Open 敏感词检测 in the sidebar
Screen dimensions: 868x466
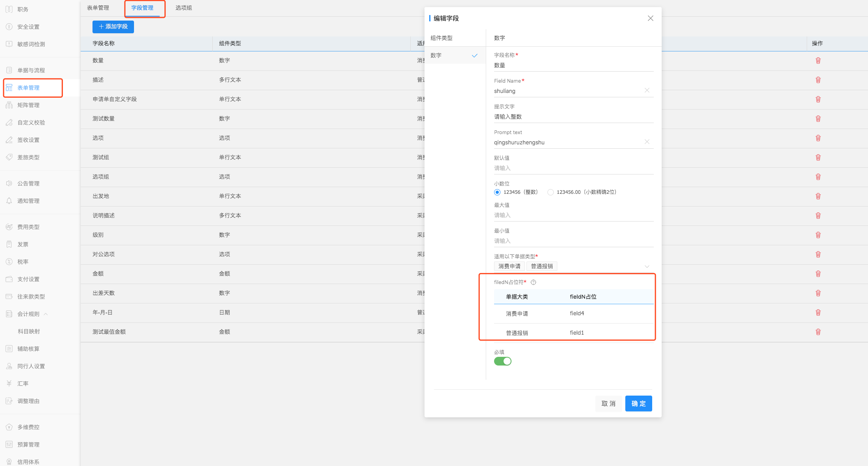pyautogui.click(x=31, y=44)
